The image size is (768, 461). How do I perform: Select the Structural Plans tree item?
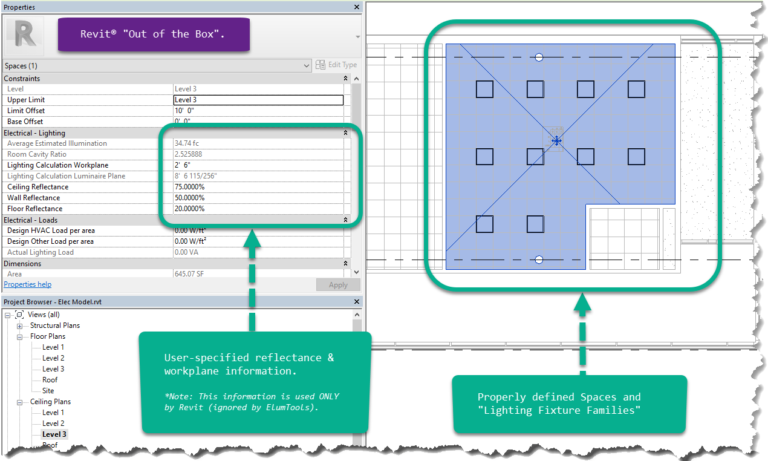[55, 325]
